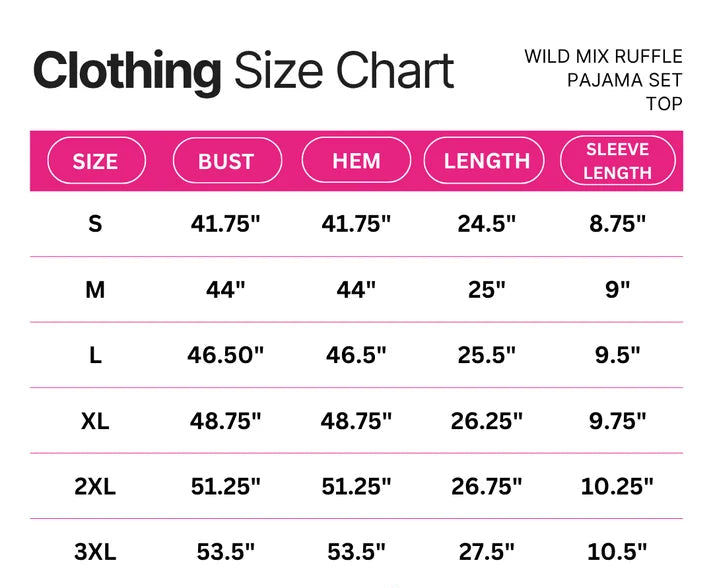Select the size M row label
This screenshot has width=713, height=588.
click(95, 290)
